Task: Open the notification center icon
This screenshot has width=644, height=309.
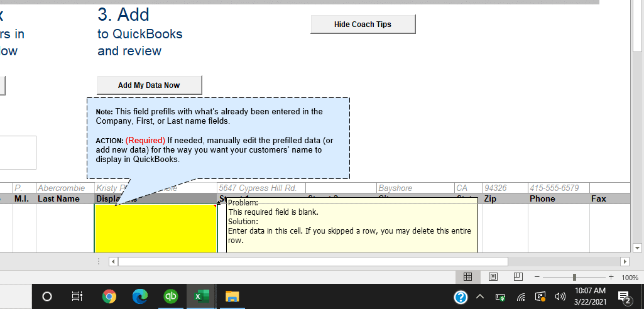Action: coord(624,296)
